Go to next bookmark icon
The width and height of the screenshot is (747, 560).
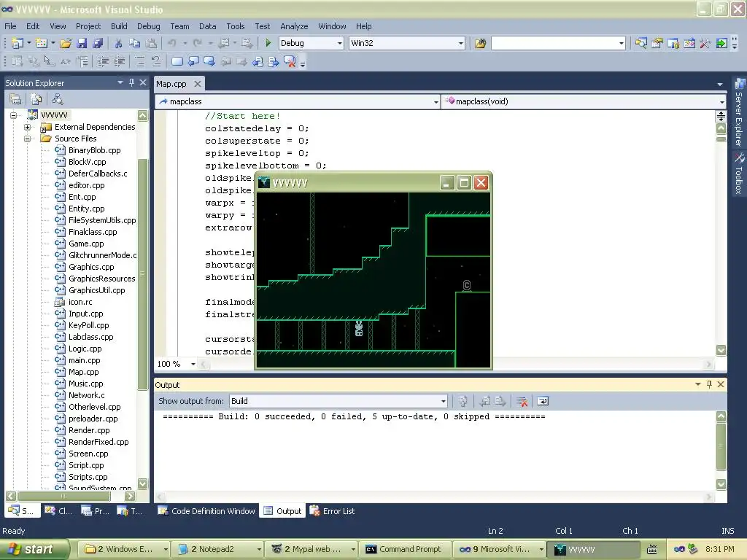click(x=209, y=61)
